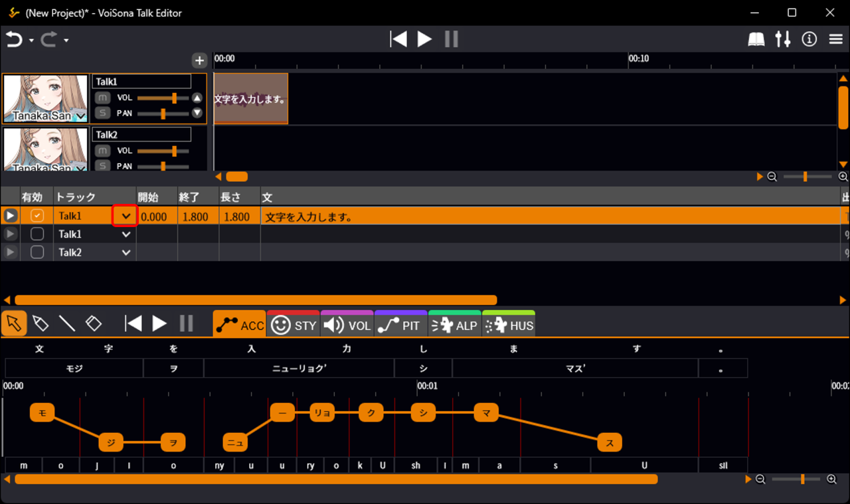Viewport: 850px width, 504px height.
Task: Open the Tanaka San voice dropdown for Talk1
Action: coord(81,117)
